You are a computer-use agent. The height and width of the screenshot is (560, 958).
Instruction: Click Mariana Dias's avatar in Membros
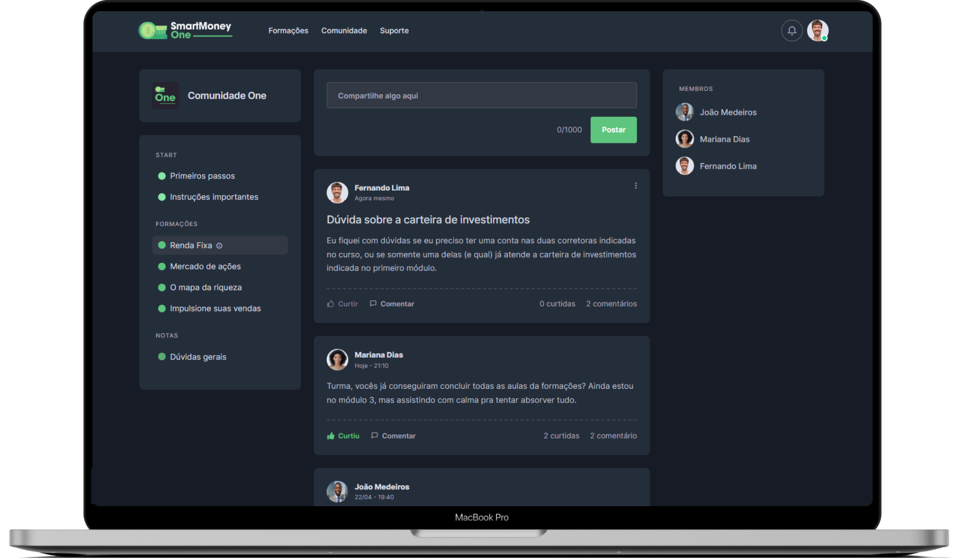[x=685, y=138]
